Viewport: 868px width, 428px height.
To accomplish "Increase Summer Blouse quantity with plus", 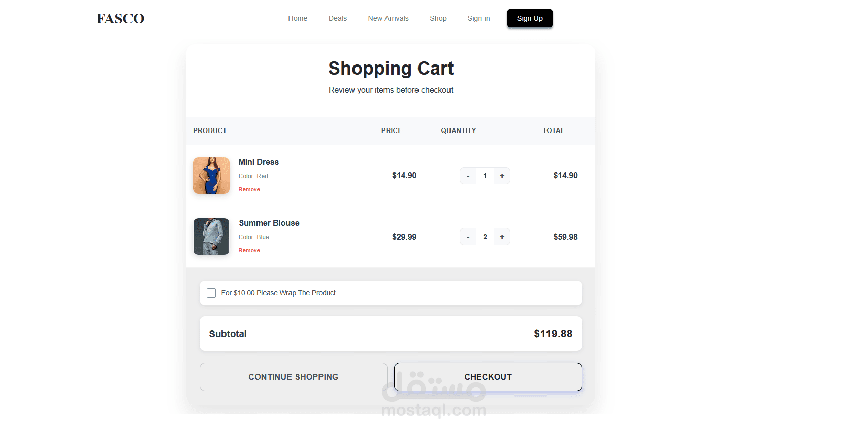I will [502, 237].
